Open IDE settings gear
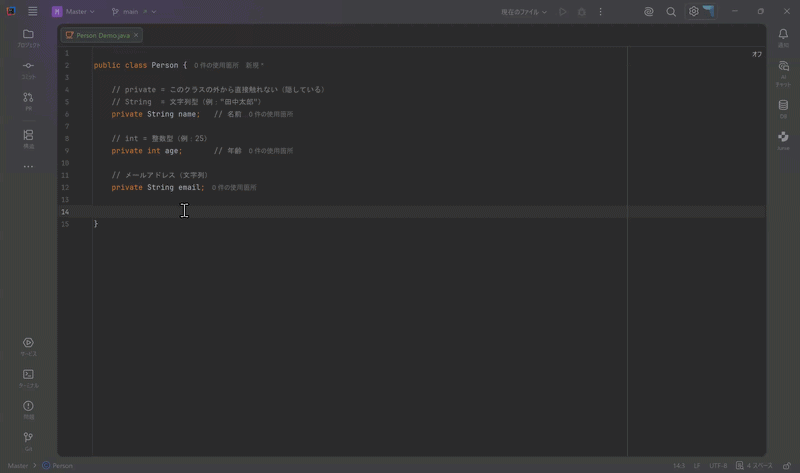 693,11
